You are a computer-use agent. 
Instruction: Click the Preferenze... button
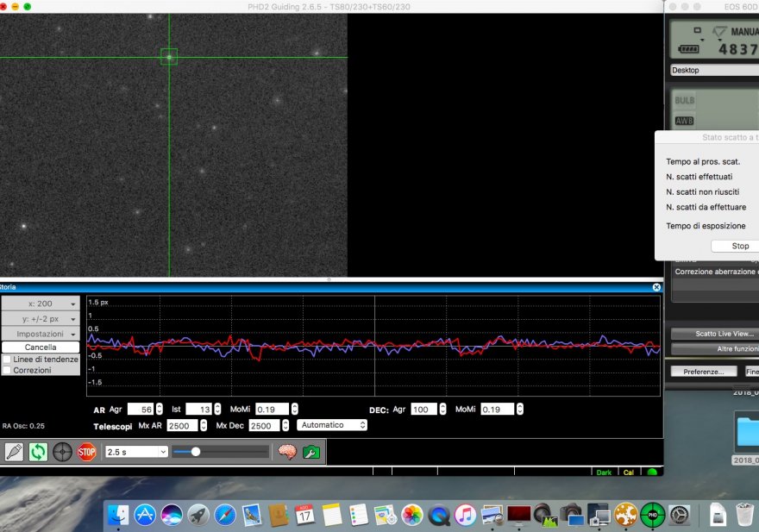click(x=704, y=372)
